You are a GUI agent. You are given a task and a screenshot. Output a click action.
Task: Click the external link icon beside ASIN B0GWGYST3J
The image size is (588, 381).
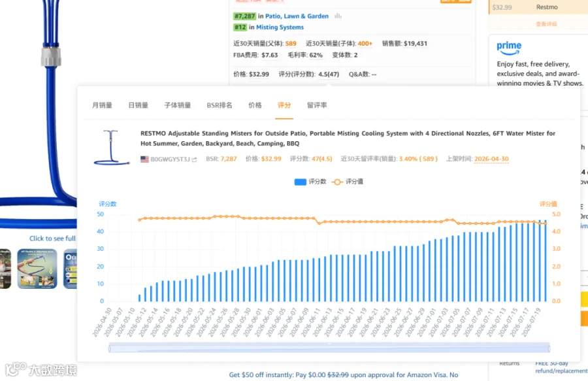coord(194,159)
